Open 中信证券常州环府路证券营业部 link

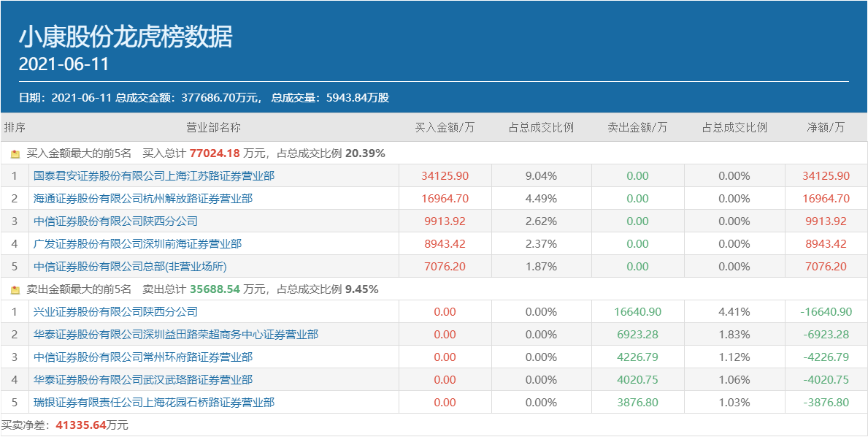[x=143, y=357]
